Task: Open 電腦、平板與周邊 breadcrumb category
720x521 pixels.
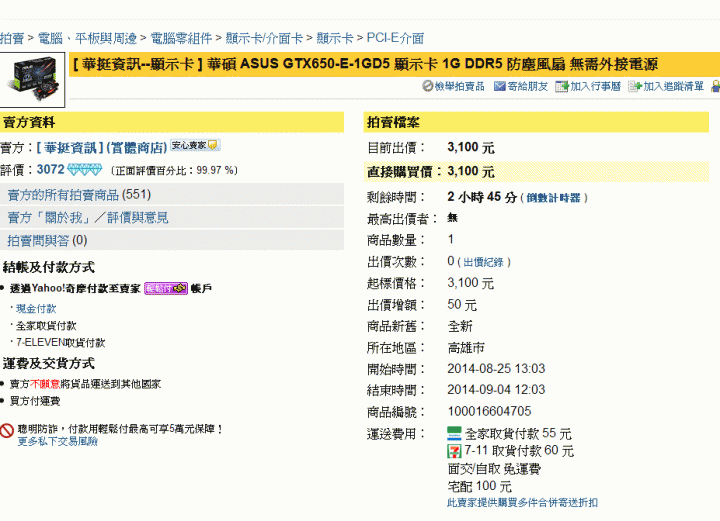Action: click(87, 38)
